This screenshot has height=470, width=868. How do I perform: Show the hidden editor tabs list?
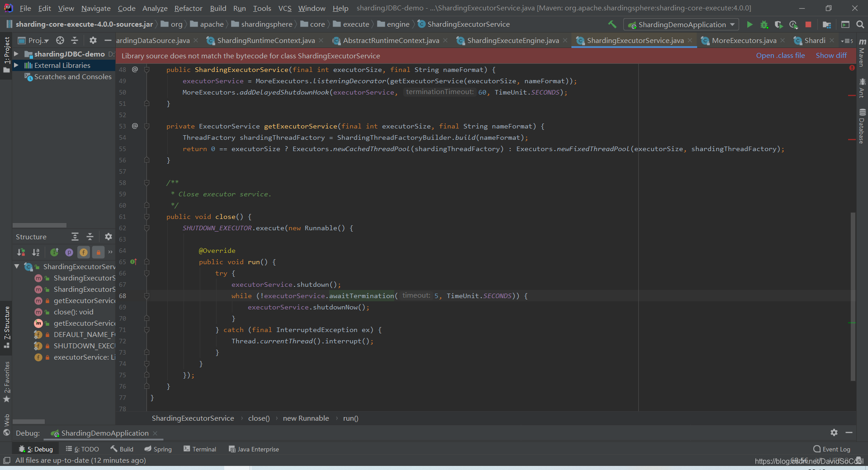pyautogui.click(x=847, y=41)
